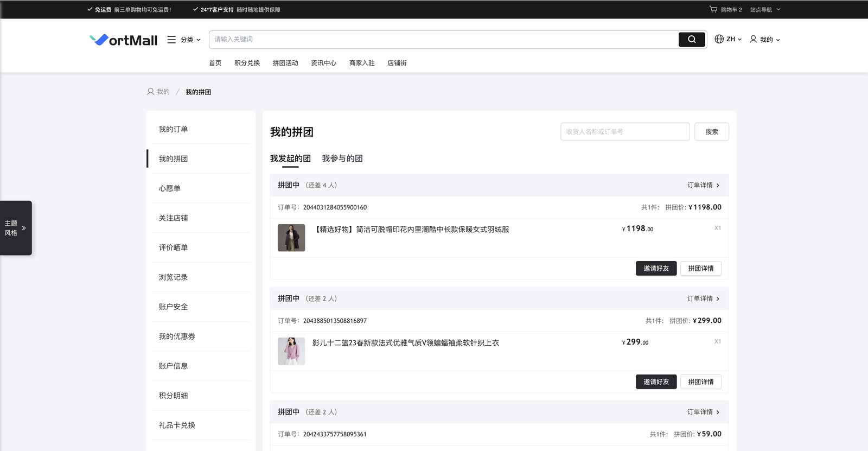Focus the 收货人名称或订单号 search field
Image resolution: width=868 pixels, height=451 pixels.
pos(624,132)
